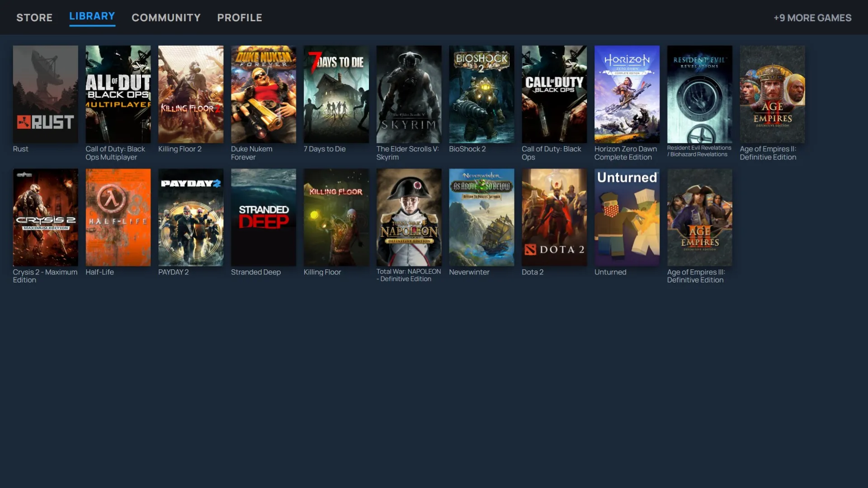Launch Duke Nukem Forever from its cover
The height and width of the screenshot is (488, 868).
[264, 94]
